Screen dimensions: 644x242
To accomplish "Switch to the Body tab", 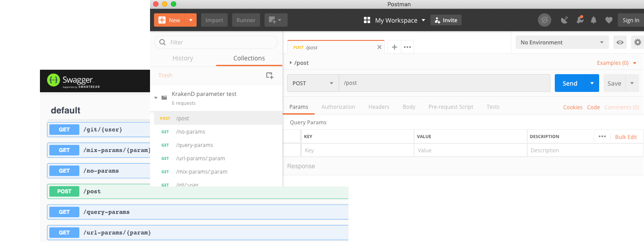I will pos(409,107).
